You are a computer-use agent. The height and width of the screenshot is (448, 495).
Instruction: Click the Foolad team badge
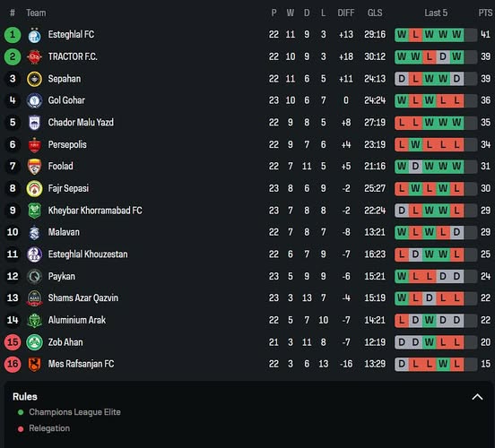click(34, 167)
